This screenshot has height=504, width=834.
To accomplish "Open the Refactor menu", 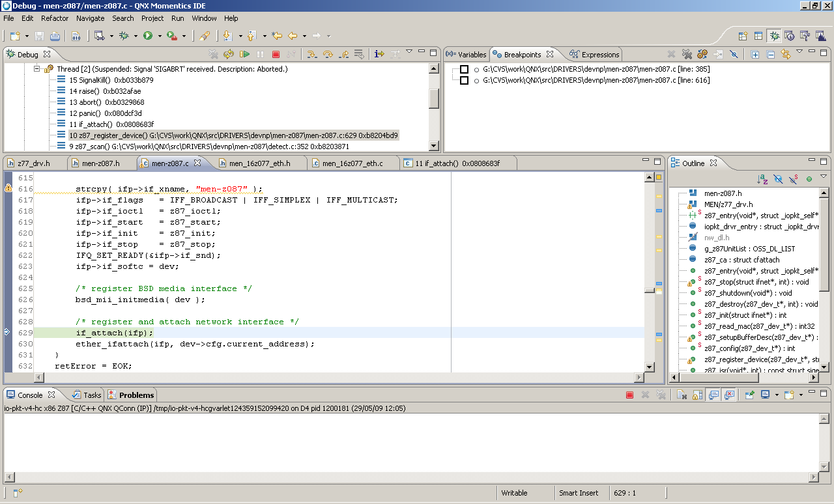I will pyautogui.click(x=55, y=18).
